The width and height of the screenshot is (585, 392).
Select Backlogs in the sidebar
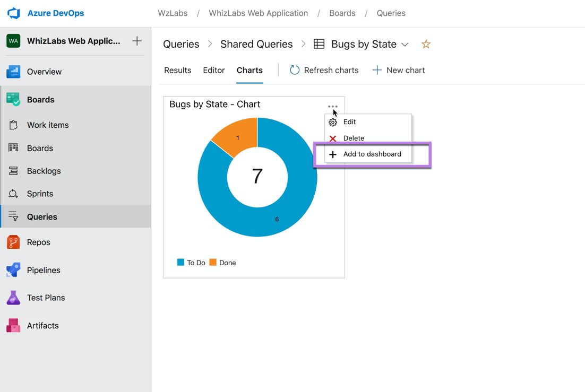(44, 171)
